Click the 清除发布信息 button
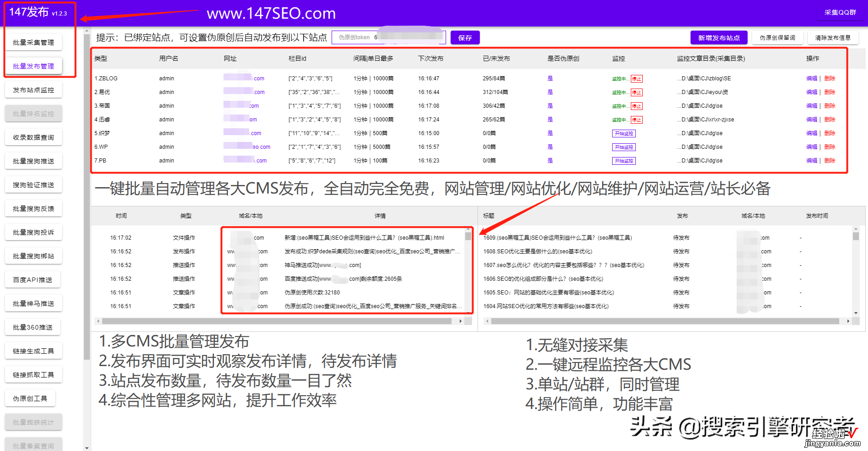This screenshot has height=451, width=868. pos(833,38)
